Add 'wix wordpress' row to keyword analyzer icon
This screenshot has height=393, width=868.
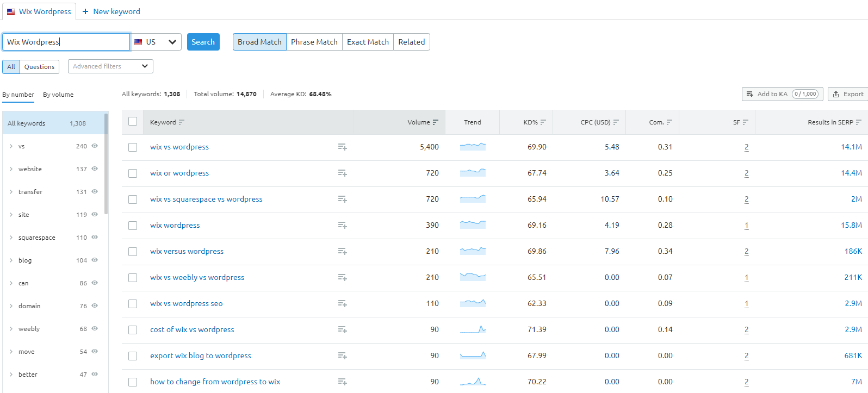[x=342, y=225]
